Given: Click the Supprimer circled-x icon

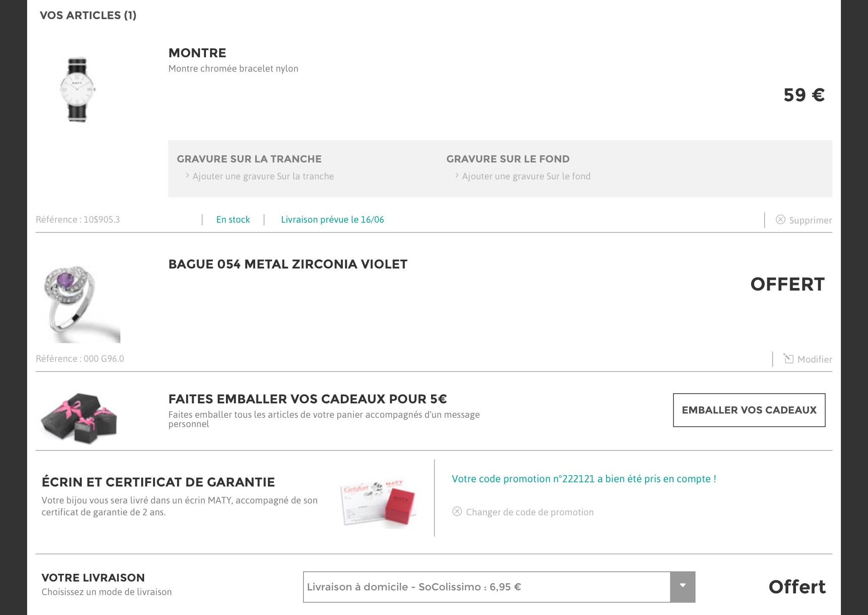Looking at the screenshot, I should [780, 219].
